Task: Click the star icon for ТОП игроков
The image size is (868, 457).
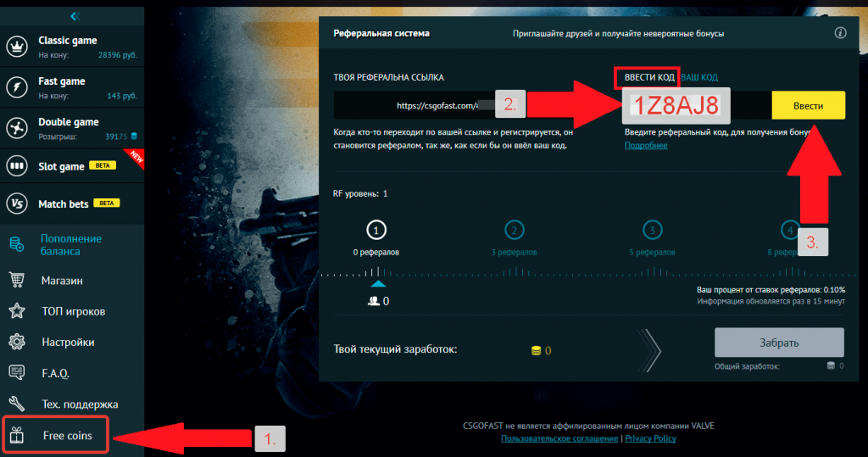Action: tap(17, 311)
